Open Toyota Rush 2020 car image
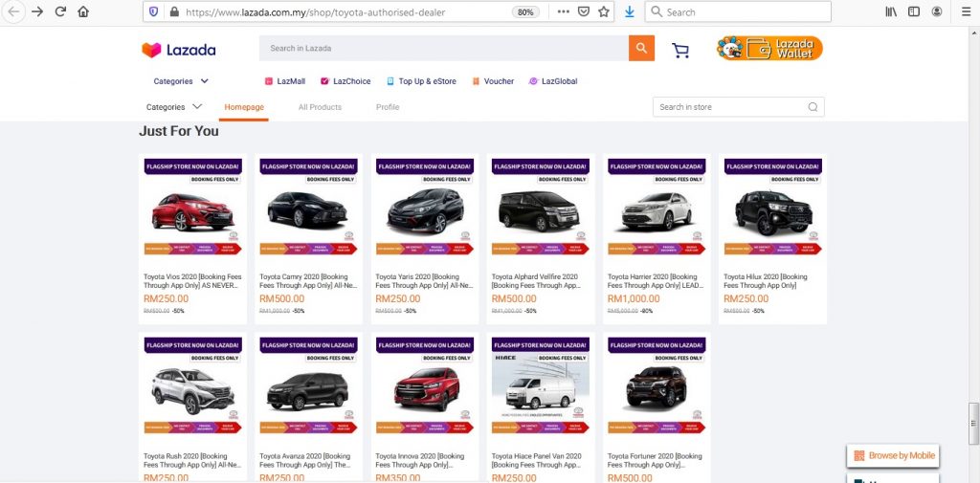The width and height of the screenshot is (980, 483). tap(192, 386)
